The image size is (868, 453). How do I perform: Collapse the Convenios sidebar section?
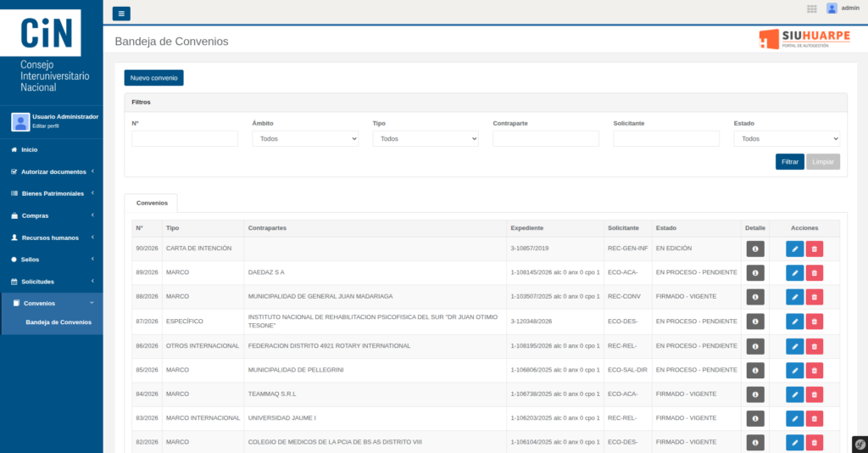point(52,303)
